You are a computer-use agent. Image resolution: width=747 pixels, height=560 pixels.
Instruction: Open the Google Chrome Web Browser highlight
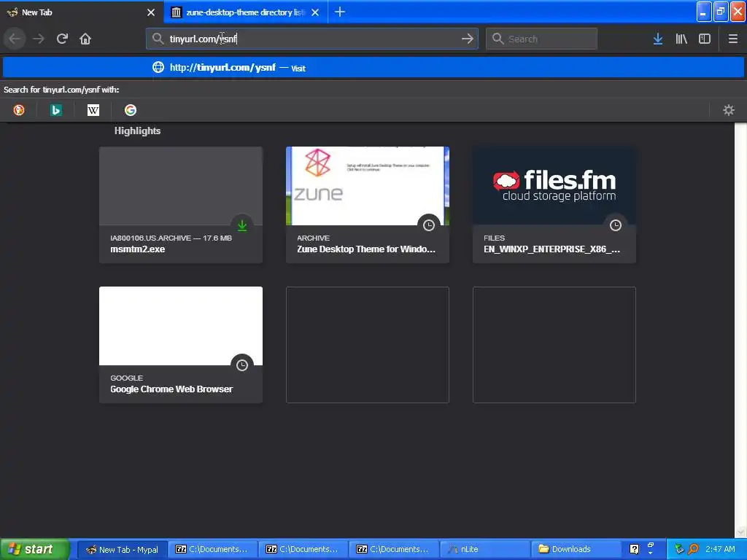pyautogui.click(x=181, y=345)
